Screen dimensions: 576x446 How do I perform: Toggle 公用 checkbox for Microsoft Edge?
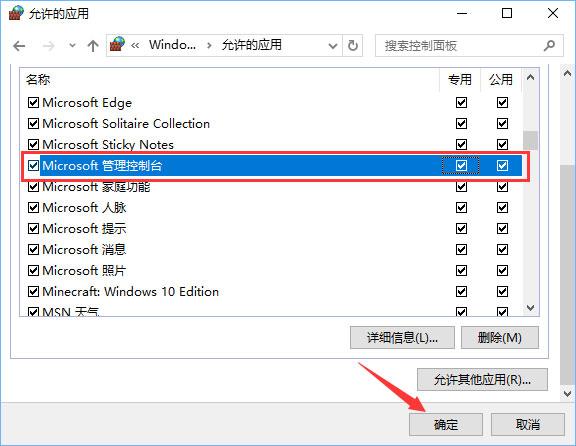tap(503, 102)
